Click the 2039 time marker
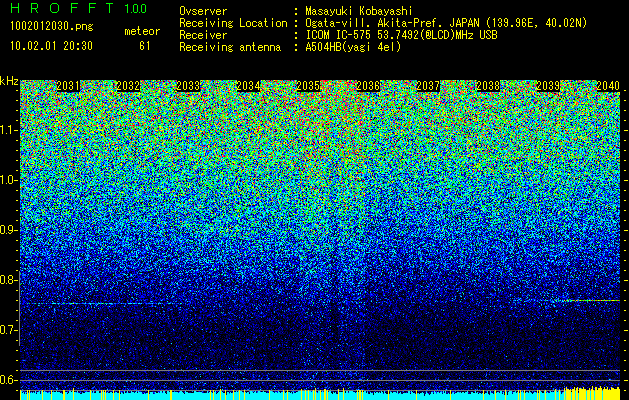Image resolution: width=629 pixels, height=400 pixels. 548,86
